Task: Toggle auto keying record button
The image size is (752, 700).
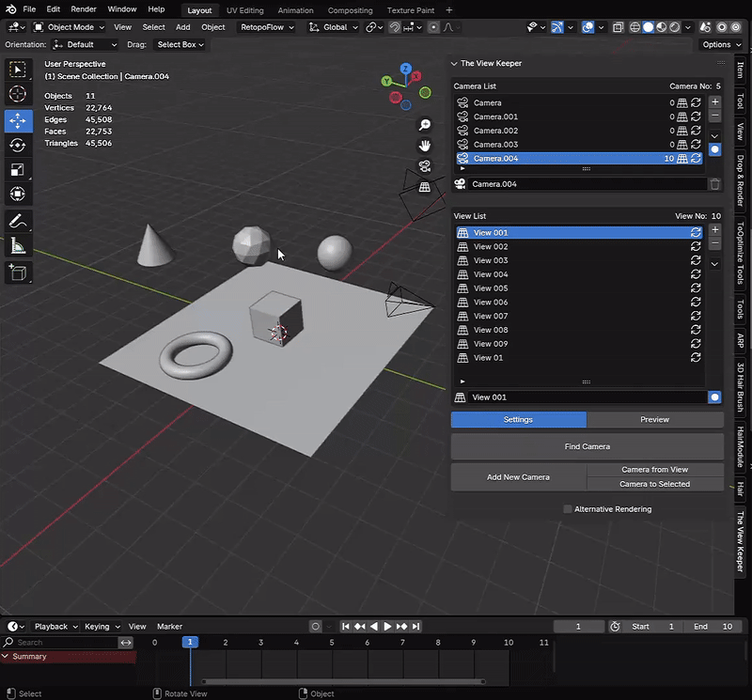Action: [316, 626]
